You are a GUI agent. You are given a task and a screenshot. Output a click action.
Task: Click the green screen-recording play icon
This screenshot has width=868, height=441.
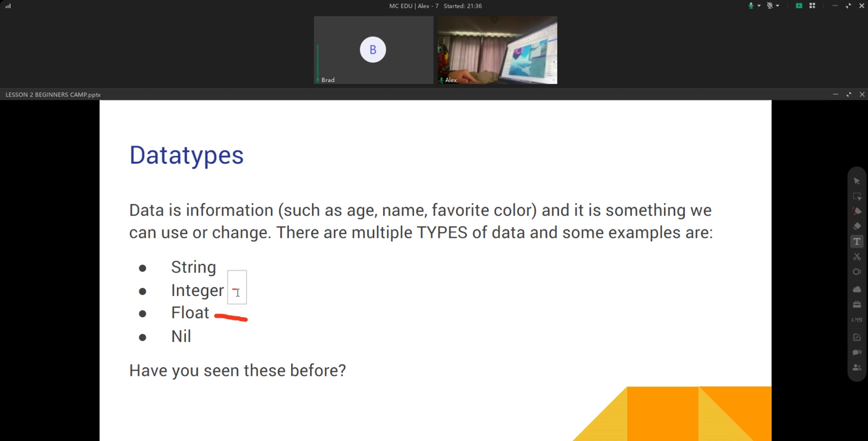[x=799, y=6]
